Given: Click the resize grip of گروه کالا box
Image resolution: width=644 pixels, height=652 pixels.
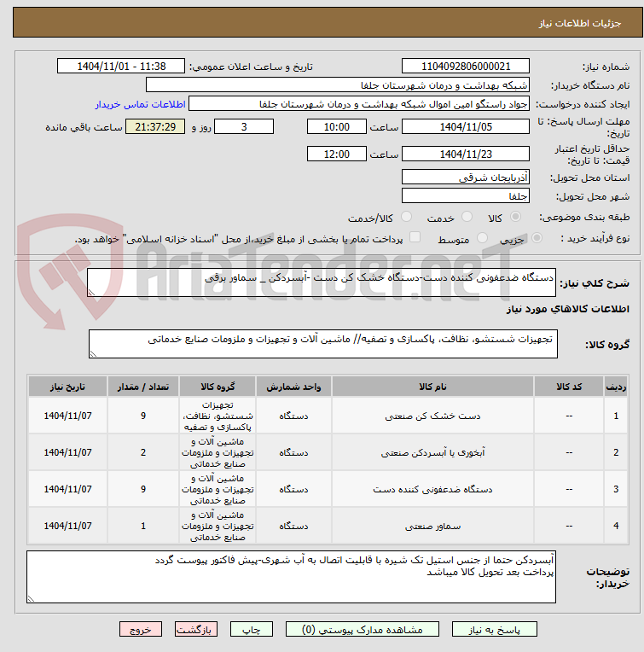Looking at the screenshot, I should coord(93,354).
